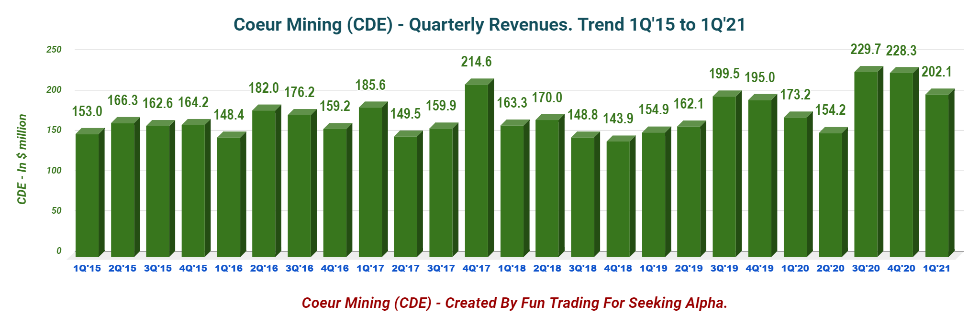The height and width of the screenshot is (327, 980).
Task: Click the x-axis label 3Q'17
Action: tap(441, 269)
